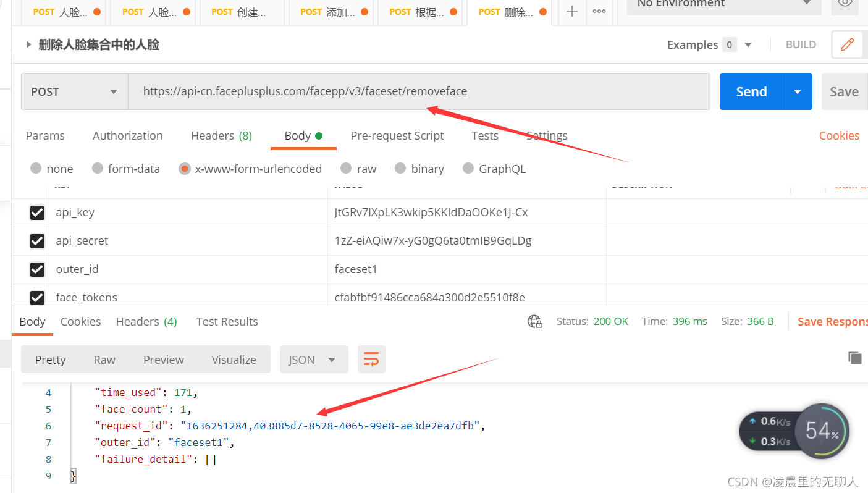Select x-www-form-urlencoded radio option
868x493 pixels.
pyautogui.click(x=184, y=169)
